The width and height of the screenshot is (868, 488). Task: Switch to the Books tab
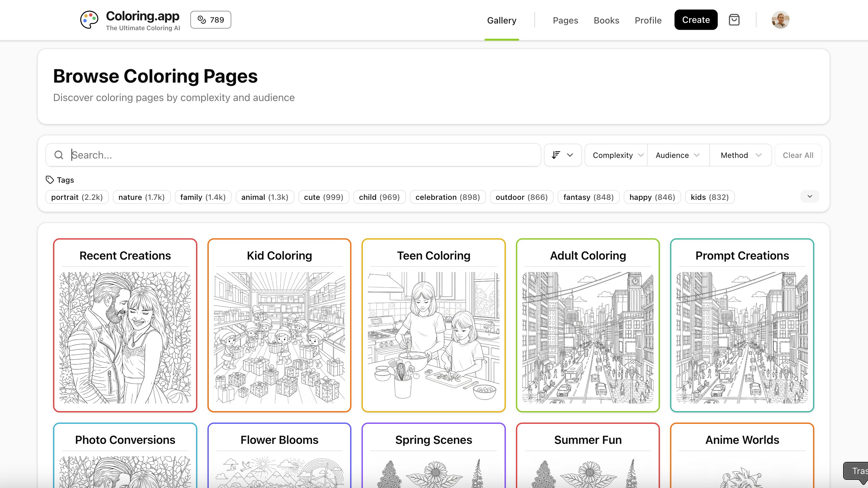pos(606,20)
